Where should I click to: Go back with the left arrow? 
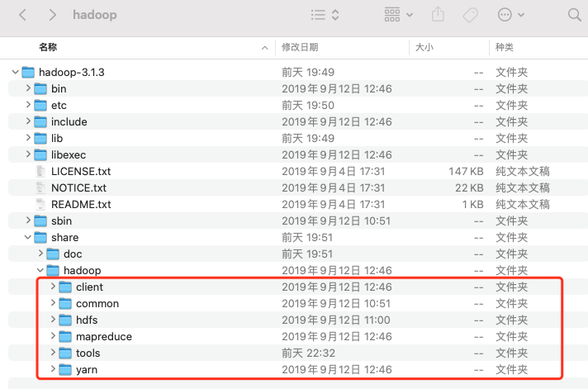point(22,15)
